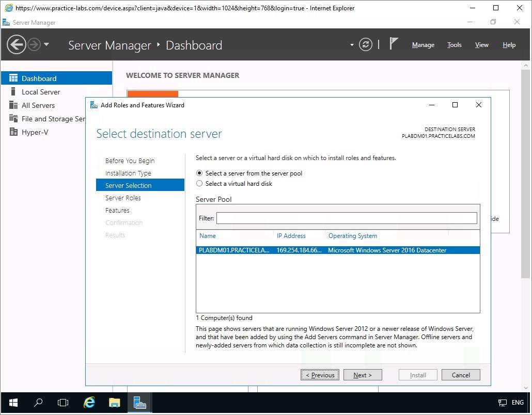
Task: Open File Explorer from taskbar
Action: pyautogui.click(x=114, y=403)
